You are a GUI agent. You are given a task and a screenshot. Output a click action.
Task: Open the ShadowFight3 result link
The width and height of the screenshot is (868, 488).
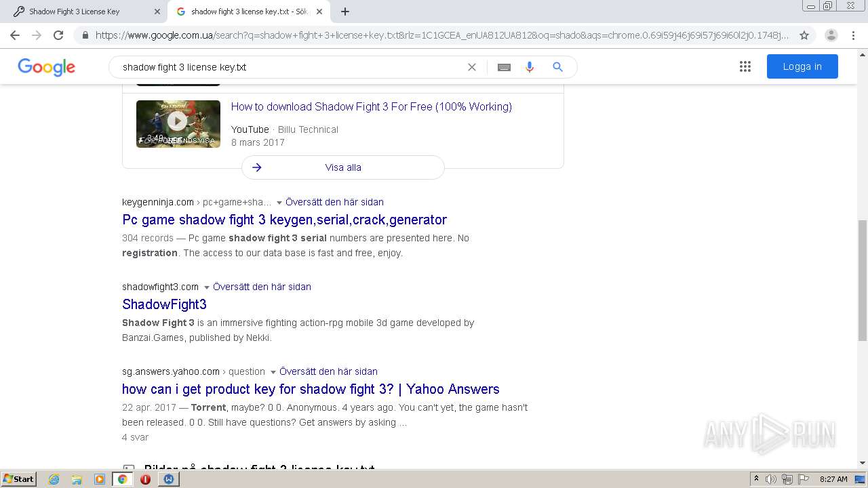(x=164, y=304)
